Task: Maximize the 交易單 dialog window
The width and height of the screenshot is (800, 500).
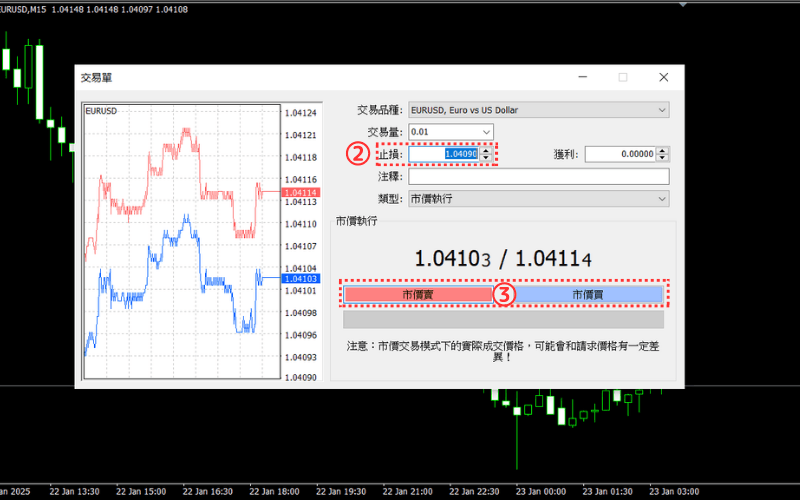Action: [623, 77]
